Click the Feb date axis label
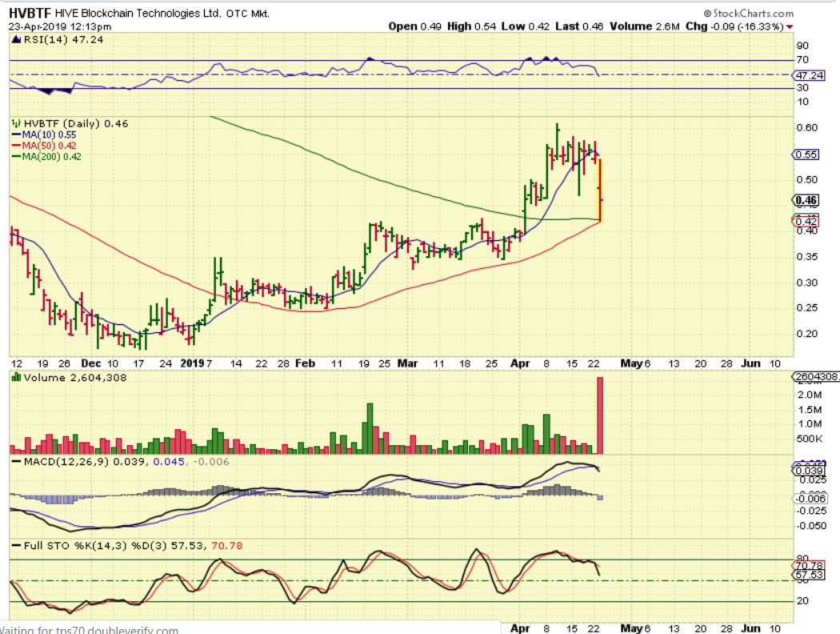This screenshot has height=634, width=840. click(x=306, y=363)
